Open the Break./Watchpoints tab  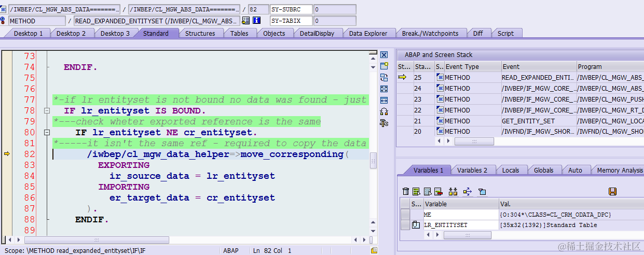click(x=430, y=33)
